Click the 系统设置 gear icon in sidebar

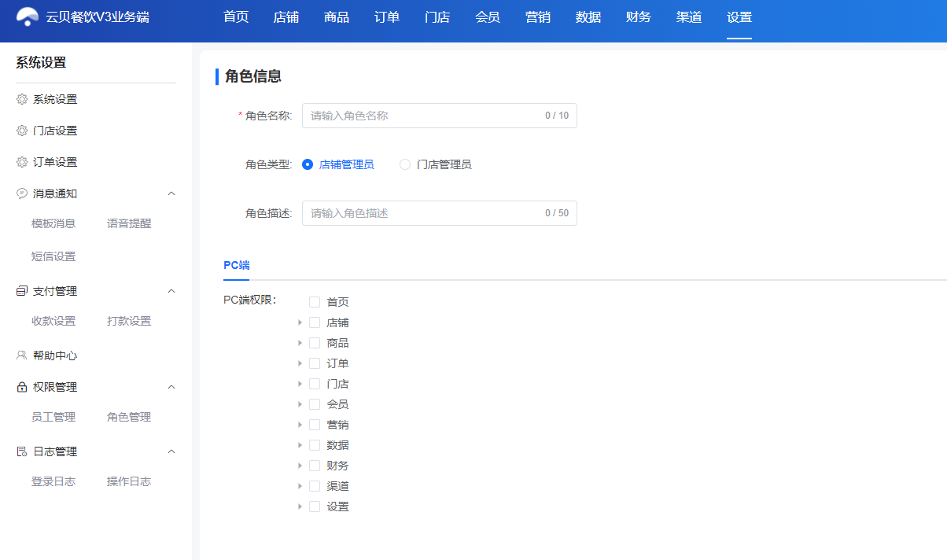22,100
